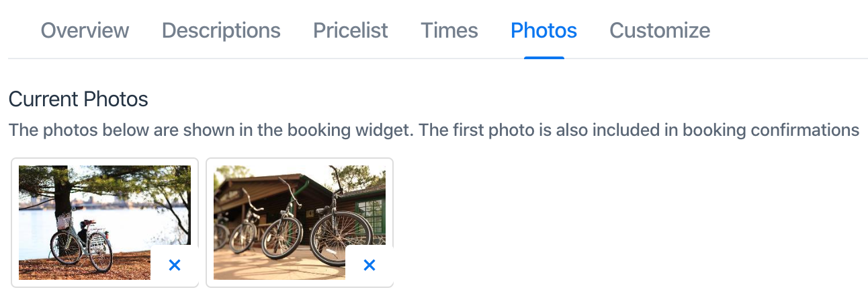Click the Current Photos heading
This screenshot has width=868, height=300.
tap(78, 100)
